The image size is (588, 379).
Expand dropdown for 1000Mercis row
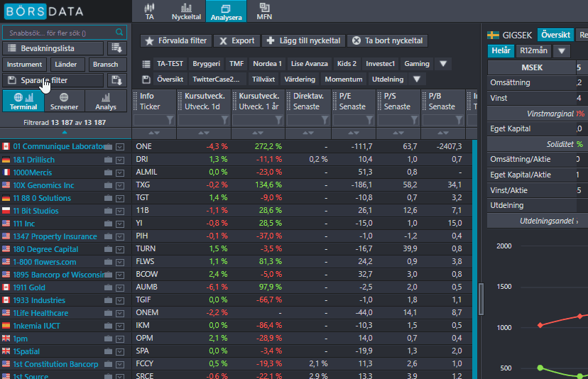(x=119, y=172)
